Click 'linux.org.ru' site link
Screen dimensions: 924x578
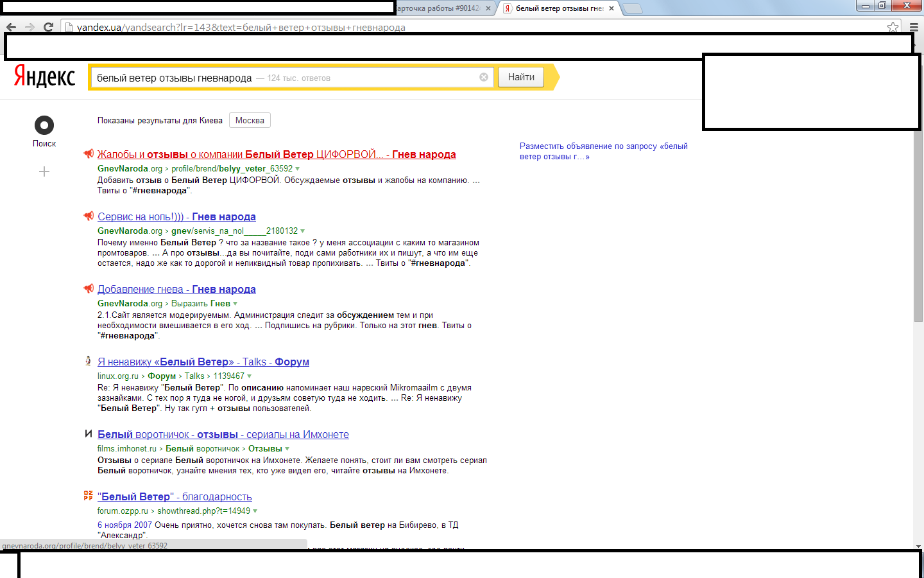click(118, 376)
